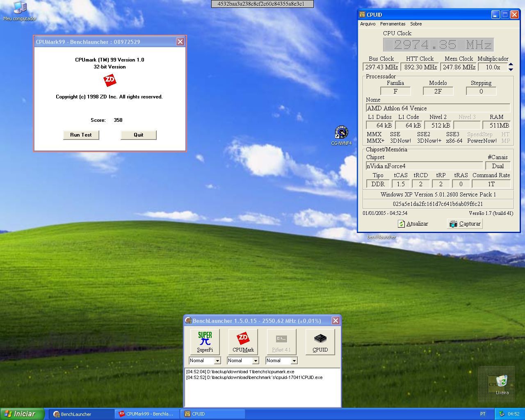The image size is (525, 420).
Task: Open Ferramentas menu in CPUID
Action: click(393, 24)
